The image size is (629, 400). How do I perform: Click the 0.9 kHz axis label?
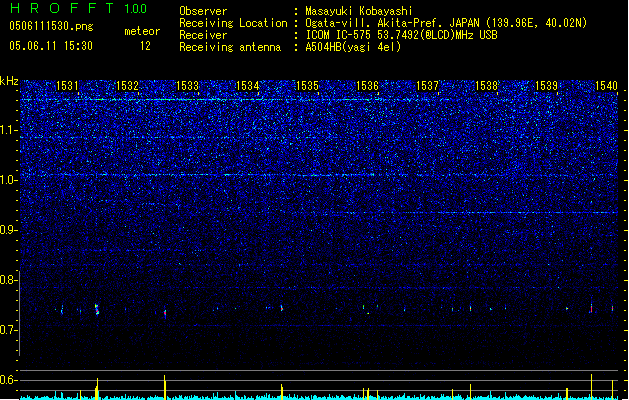click(x=8, y=230)
